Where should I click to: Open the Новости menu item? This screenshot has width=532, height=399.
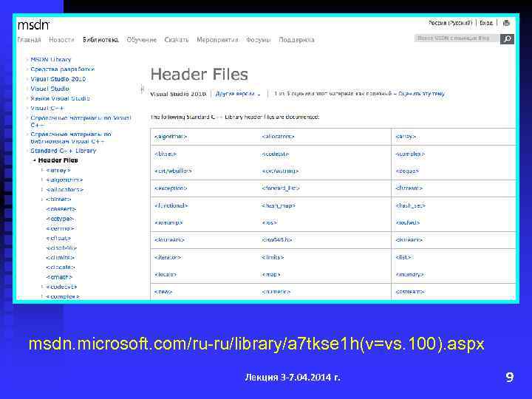tap(61, 40)
